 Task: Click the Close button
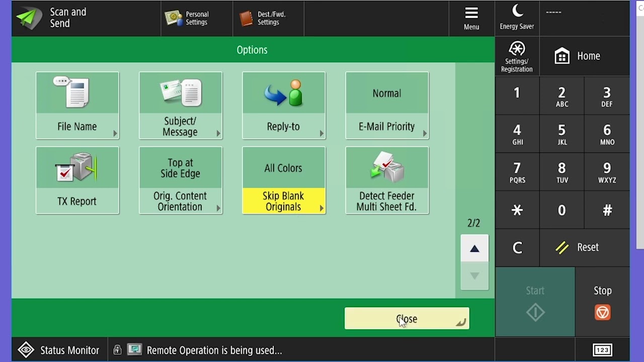pos(407,319)
